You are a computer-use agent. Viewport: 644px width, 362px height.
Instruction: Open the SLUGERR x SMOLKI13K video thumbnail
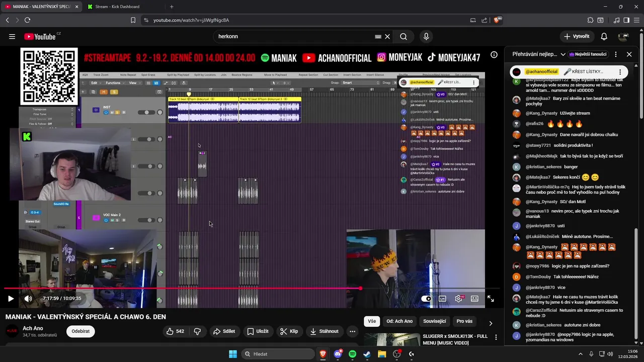point(391,339)
